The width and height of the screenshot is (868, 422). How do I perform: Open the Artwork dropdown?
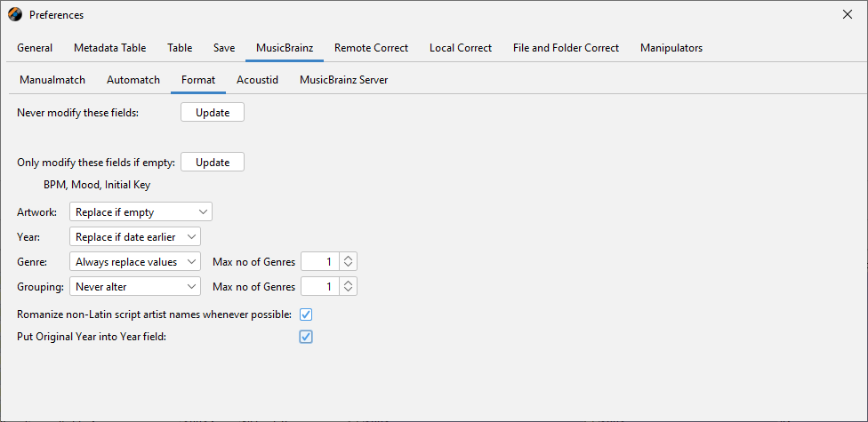pos(141,211)
